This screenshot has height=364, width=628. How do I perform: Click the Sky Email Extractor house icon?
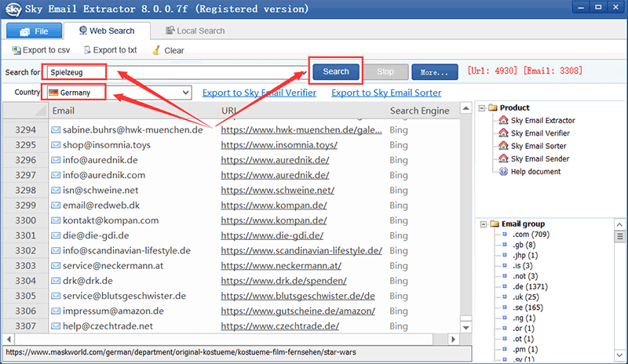pos(503,120)
